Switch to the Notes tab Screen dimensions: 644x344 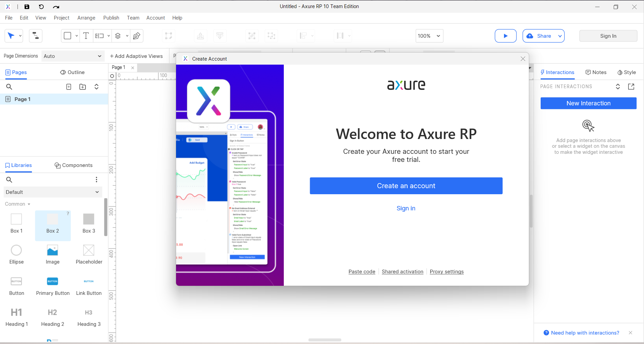click(x=596, y=72)
